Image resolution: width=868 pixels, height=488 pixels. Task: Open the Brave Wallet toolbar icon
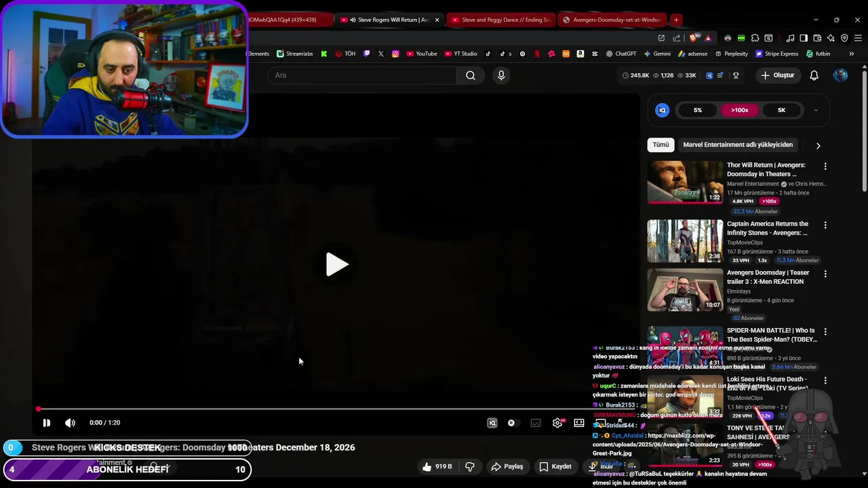817,38
